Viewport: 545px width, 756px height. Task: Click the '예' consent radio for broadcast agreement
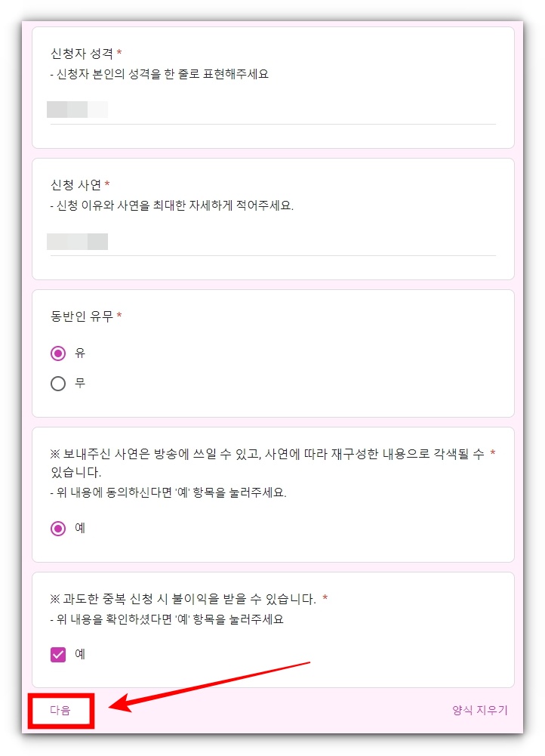tap(58, 529)
